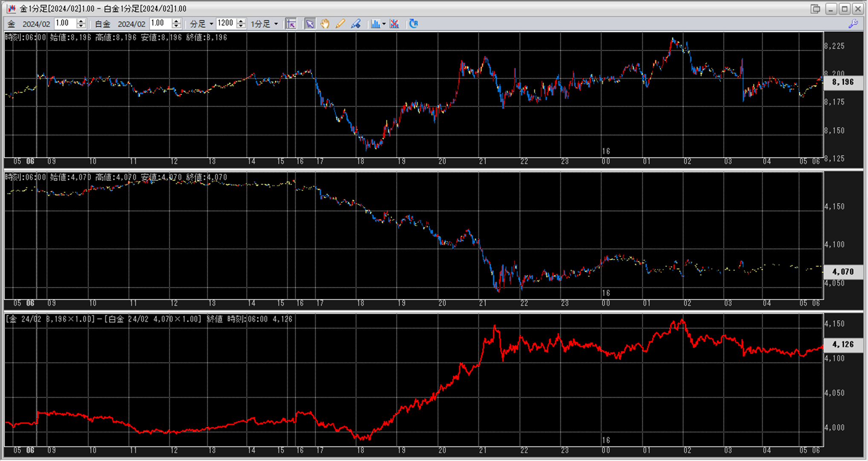This screenshot has width=868, height=461.
Task: Open the 1分足 interval dropdown
Action: click(276, 24)
